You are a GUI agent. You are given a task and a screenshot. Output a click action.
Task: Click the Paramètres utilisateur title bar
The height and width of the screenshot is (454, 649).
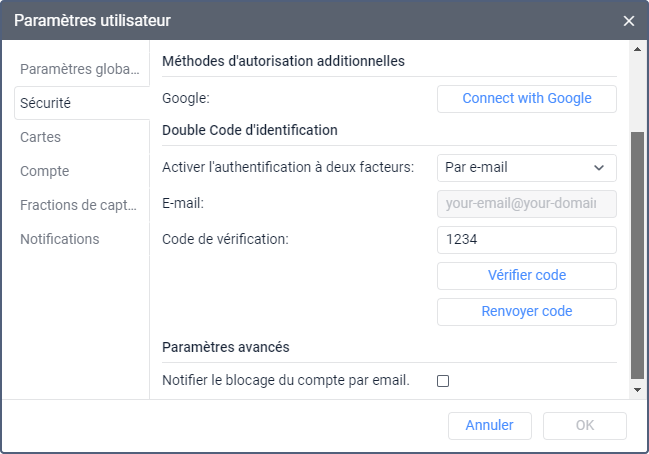(x=300, y=20)
